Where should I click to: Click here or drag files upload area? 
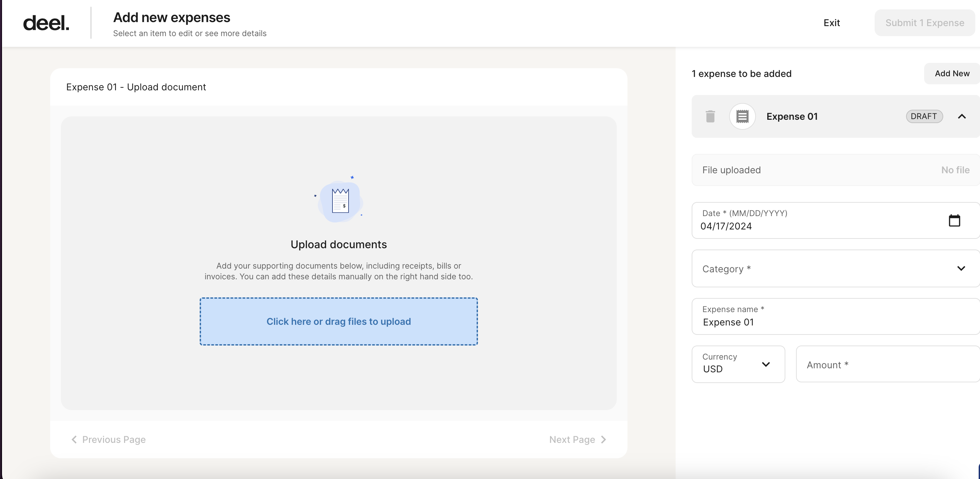(338, 321)
